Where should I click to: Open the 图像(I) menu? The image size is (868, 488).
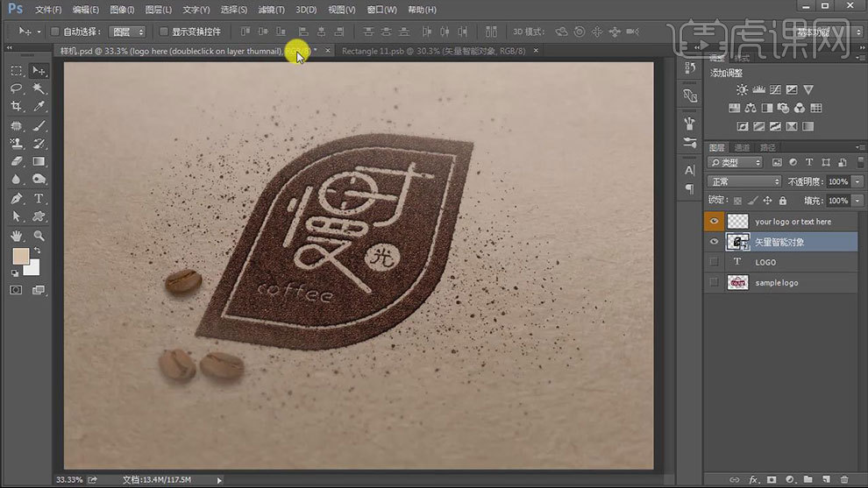click(122, 10)
